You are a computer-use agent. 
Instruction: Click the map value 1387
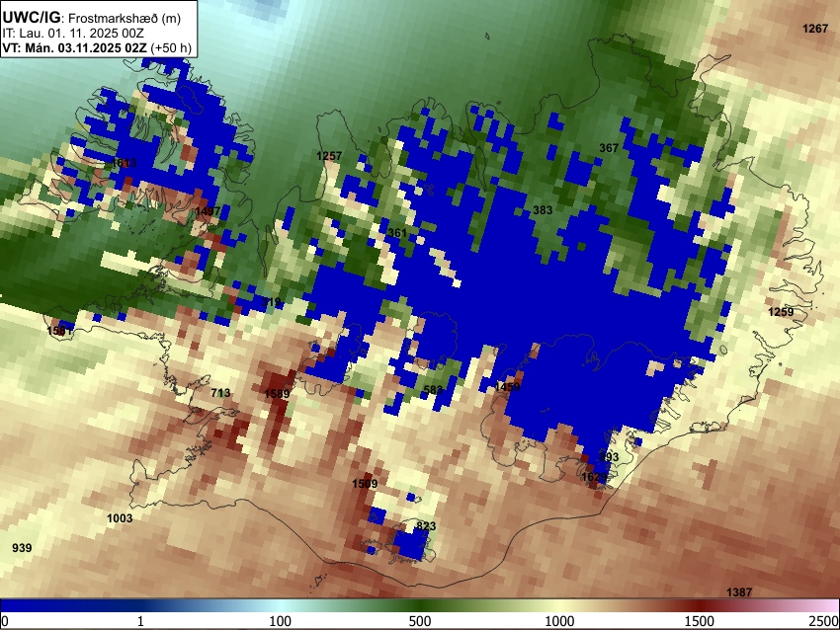[x=739, y=592]
